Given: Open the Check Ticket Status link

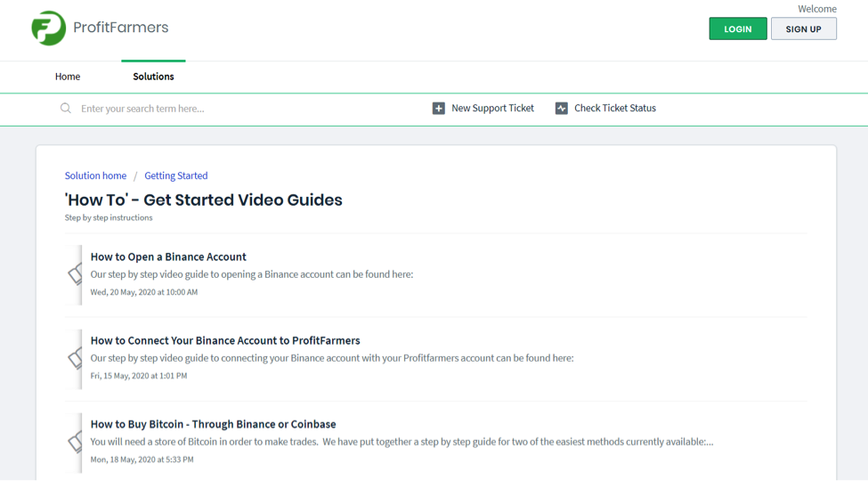Looking at the screenshot, I should (614, 109).
